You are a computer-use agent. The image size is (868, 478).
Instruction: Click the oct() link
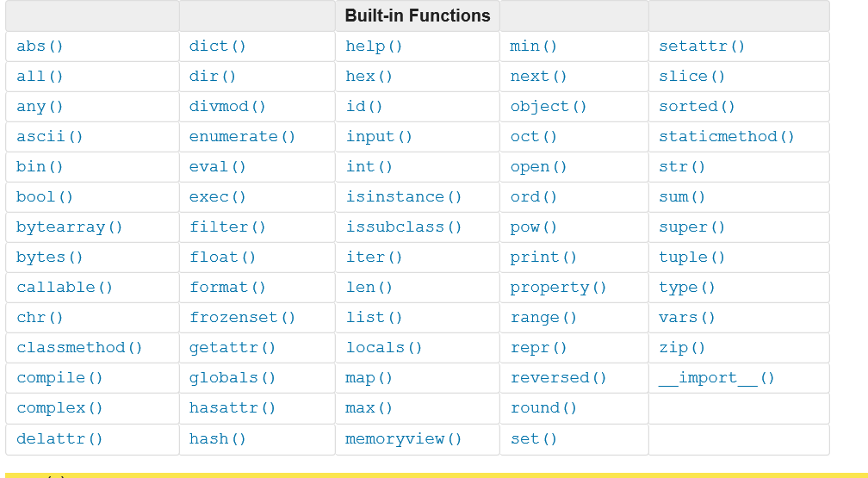(x=534, y=136)
